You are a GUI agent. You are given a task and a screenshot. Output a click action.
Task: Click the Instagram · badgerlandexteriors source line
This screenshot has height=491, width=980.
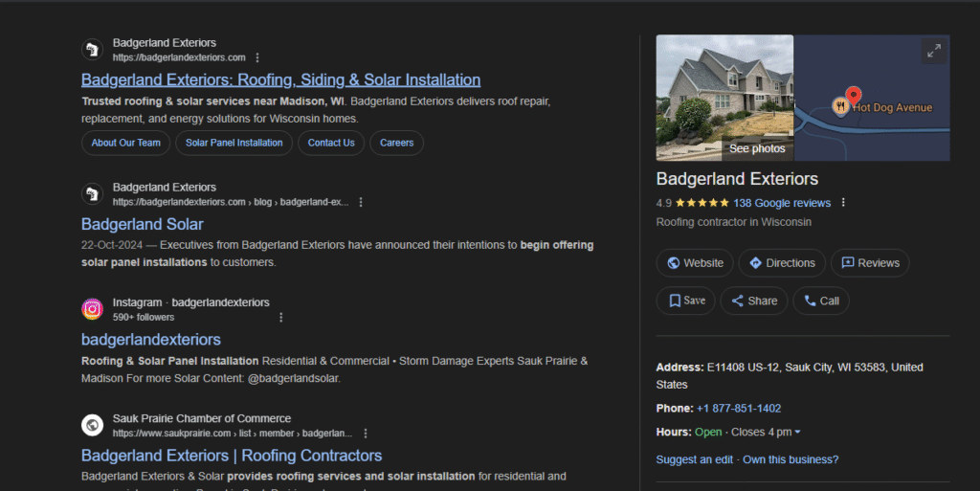click(190, 302)
